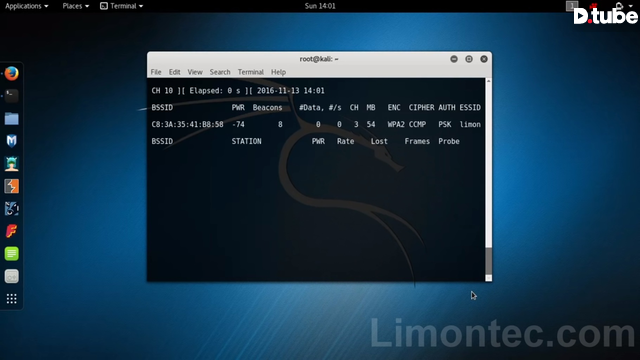Open Maltego dock icon

point(11,209)
